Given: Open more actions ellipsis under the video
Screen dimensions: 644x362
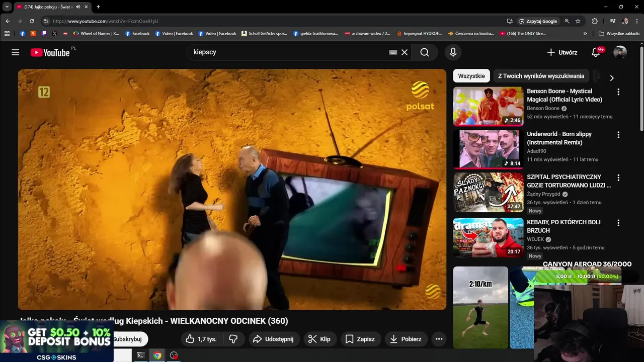Looking at the screenshot, I should (x=439, y=339).
